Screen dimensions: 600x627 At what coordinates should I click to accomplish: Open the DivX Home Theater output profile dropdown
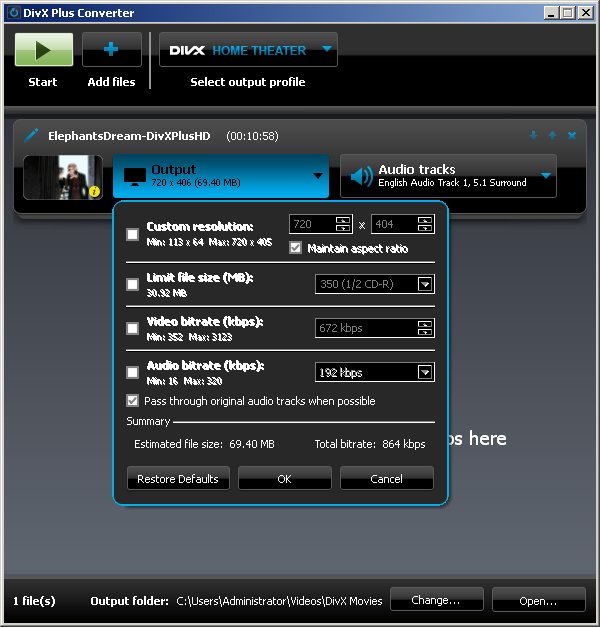pyautogui.click(x=248, y=50)
